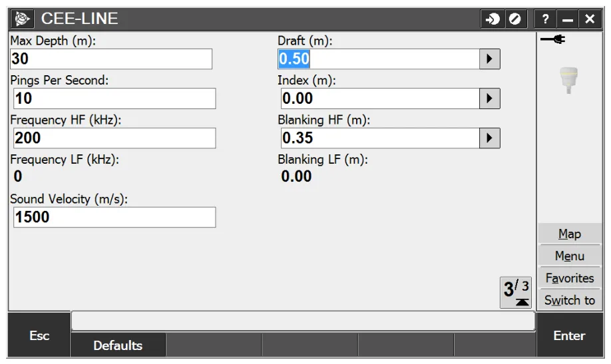Close the CEE-LINE window
Viewport: 611px width, 364px height.
(590, 19)
